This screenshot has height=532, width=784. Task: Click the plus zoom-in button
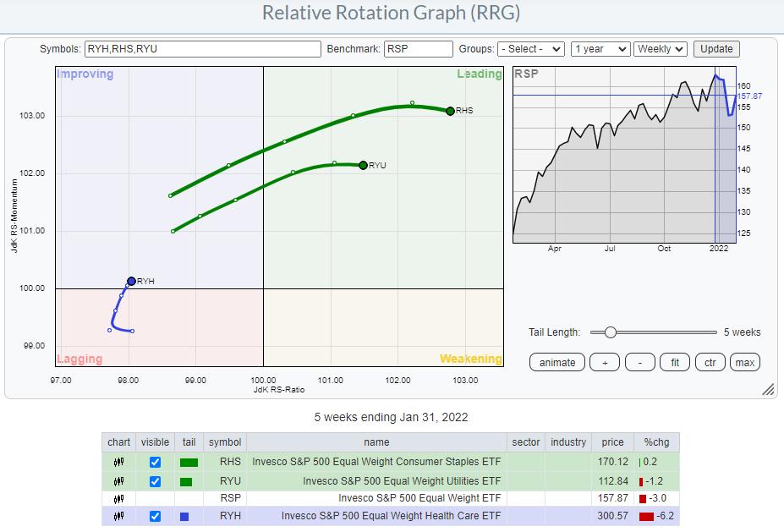[605, 362]
